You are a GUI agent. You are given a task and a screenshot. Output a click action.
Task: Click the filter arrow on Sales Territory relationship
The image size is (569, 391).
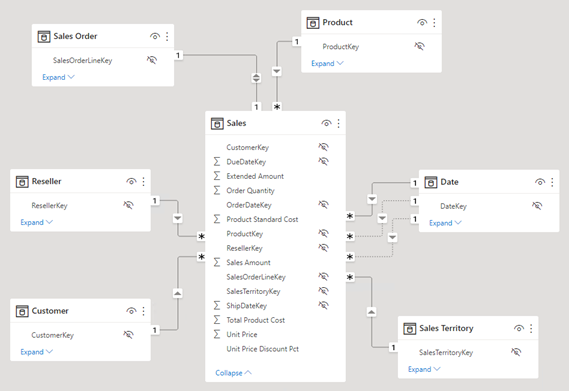tap(371, 312)
